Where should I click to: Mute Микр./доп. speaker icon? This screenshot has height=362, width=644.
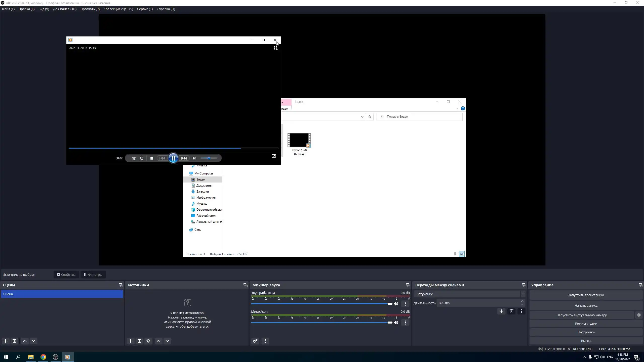pyautogui.click(x=396, y=323)
